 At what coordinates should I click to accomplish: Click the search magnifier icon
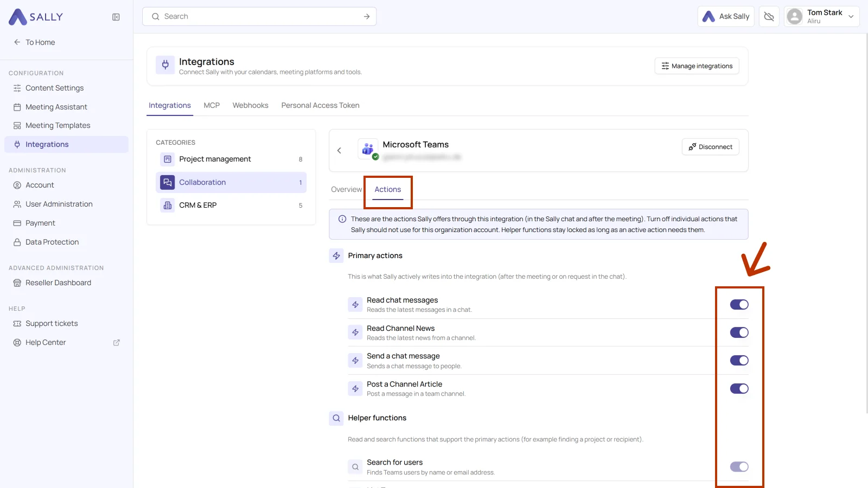coord(156,16)
